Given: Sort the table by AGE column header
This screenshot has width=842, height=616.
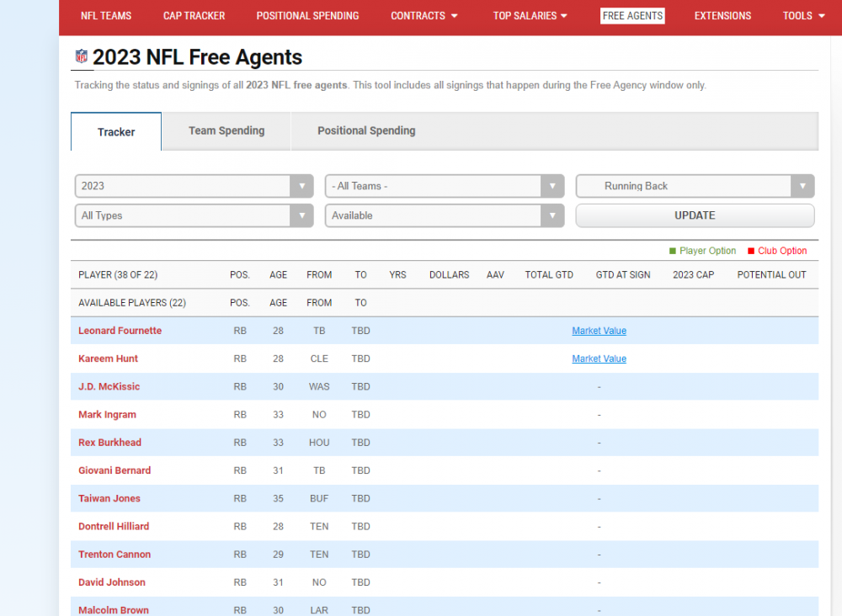Looking at the screenshot, I should [x=278, y=275].
